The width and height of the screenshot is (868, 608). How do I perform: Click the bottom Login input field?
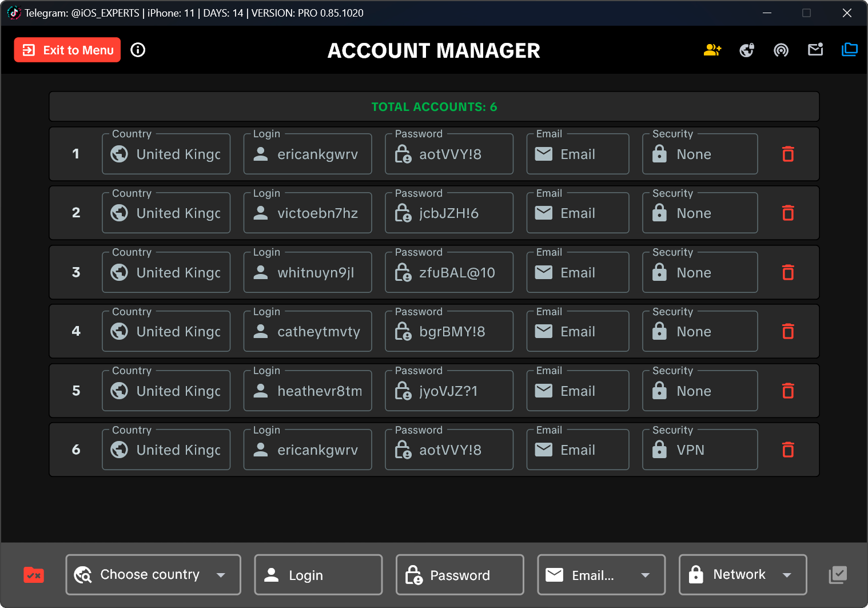coord(318,575)
